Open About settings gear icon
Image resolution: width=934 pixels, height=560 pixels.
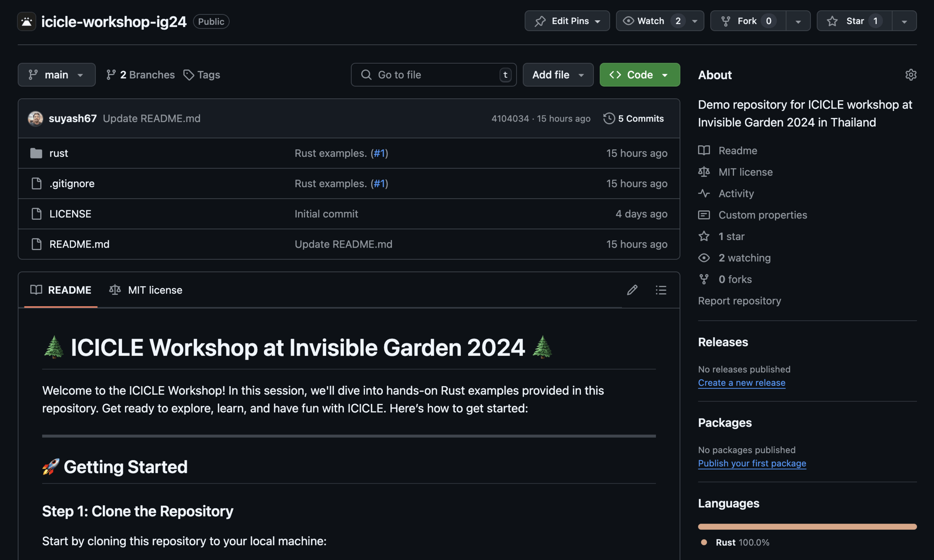point(910,75)
